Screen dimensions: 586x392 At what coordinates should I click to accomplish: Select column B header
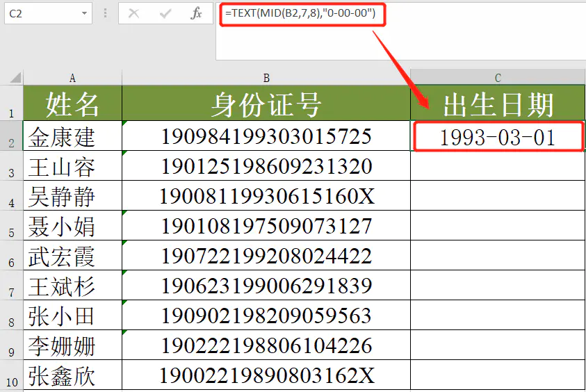pos(266,78)
